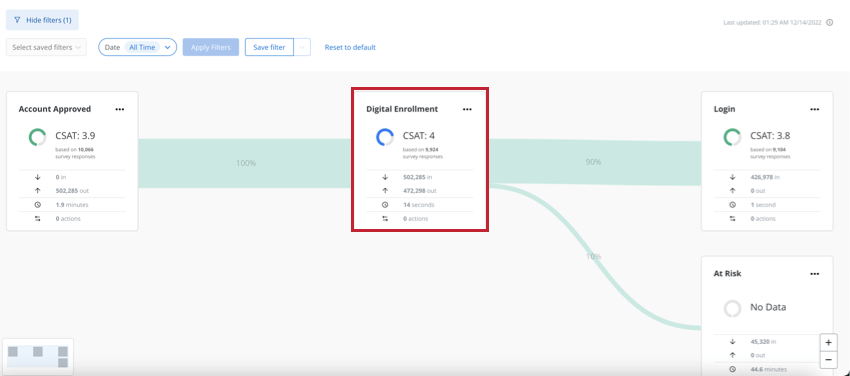Click the up arrow icon beside 472,298 out
Screen dimensions: 850x376
click(x=385, y=191)
